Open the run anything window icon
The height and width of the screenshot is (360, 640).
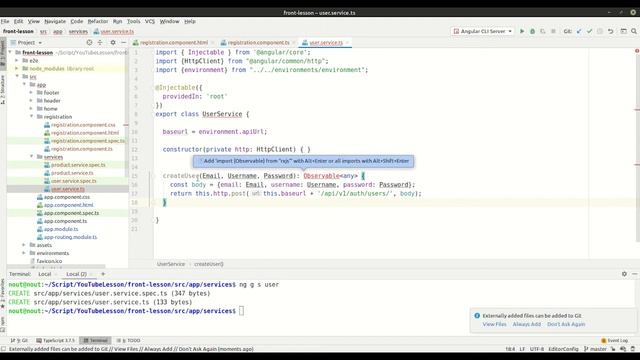pos(623,31)
